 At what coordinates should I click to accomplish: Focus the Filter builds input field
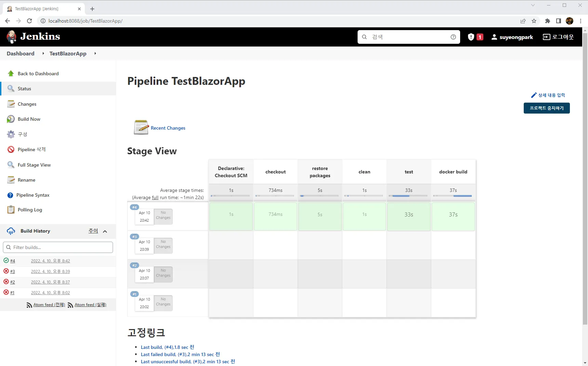(58, 247)
